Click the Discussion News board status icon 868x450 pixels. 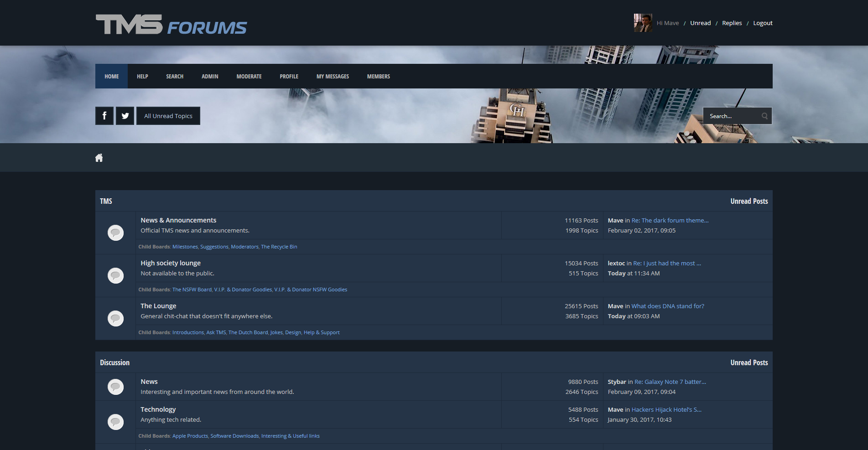[x=115, y=387]
